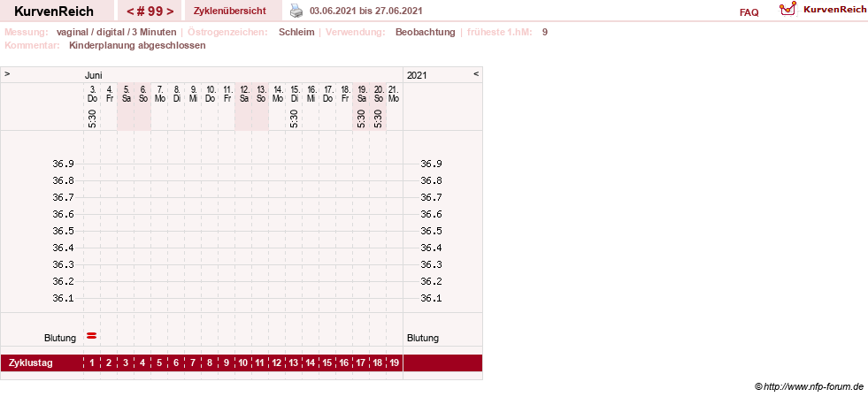Go to next cycle with the > arrow beside # 99
868x397 pixels.
click(x=170, y=11)
